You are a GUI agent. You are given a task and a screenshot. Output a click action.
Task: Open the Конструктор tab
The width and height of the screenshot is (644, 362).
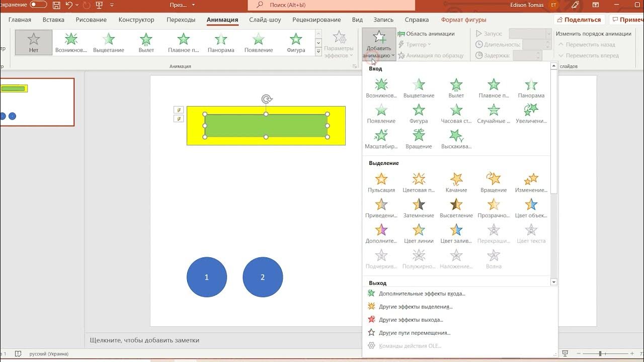(136, 20)
